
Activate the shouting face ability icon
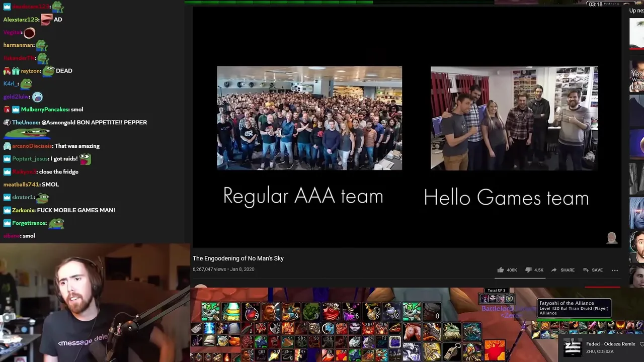pyautogui.click(x=271, y=312)
